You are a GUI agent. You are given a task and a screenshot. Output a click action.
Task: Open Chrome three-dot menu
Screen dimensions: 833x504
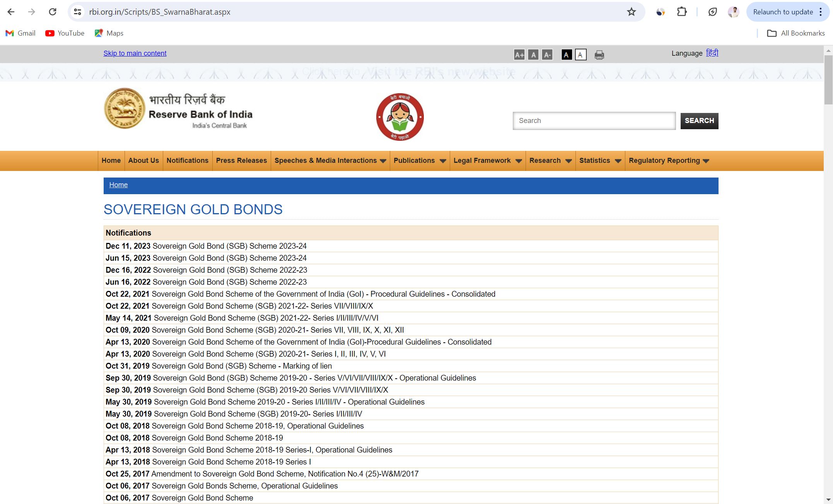(821, 12)
